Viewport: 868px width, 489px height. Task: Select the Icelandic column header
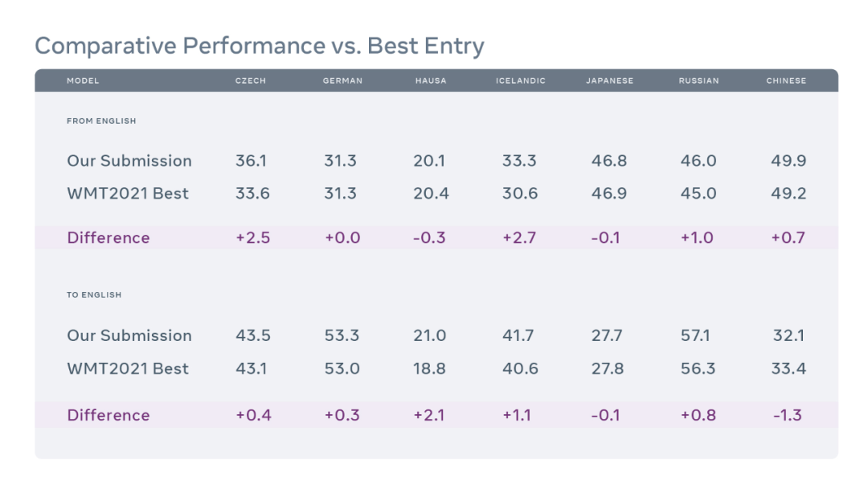[521, 81]
